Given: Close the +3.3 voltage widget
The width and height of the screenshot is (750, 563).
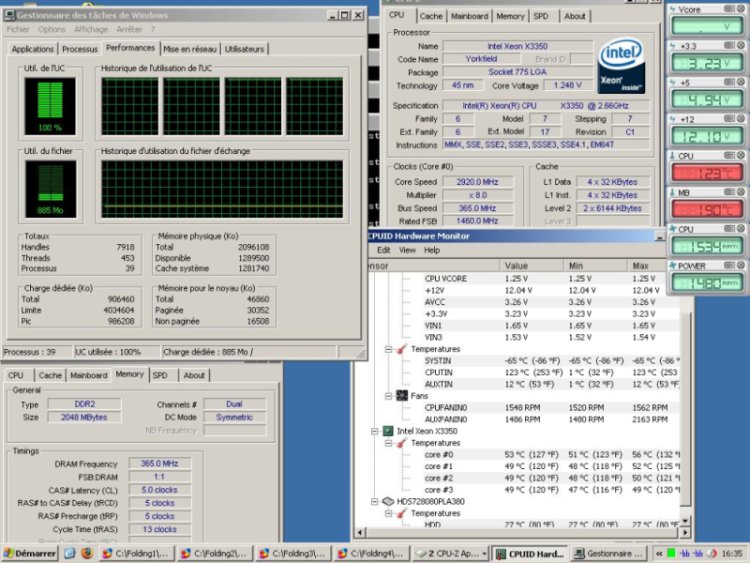Looking at the screenshot, I should 741,45.
